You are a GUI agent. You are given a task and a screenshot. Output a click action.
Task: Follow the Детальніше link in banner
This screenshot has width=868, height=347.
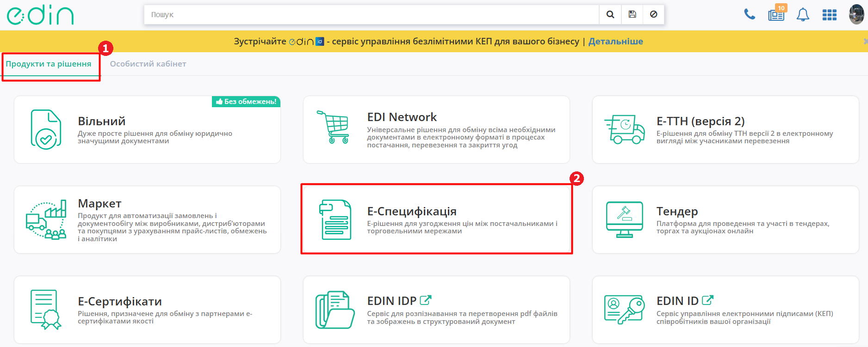pos(615,41)
